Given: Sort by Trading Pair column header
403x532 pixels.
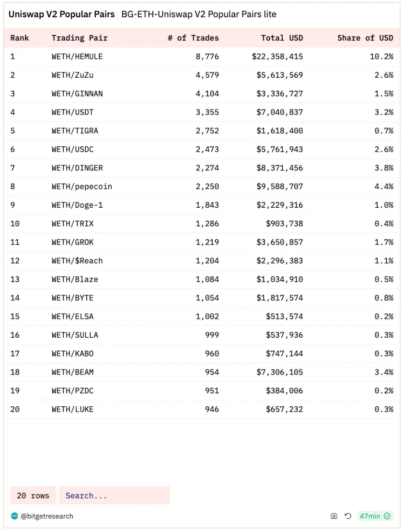Looking at the screenshot, I should [80, 38].
